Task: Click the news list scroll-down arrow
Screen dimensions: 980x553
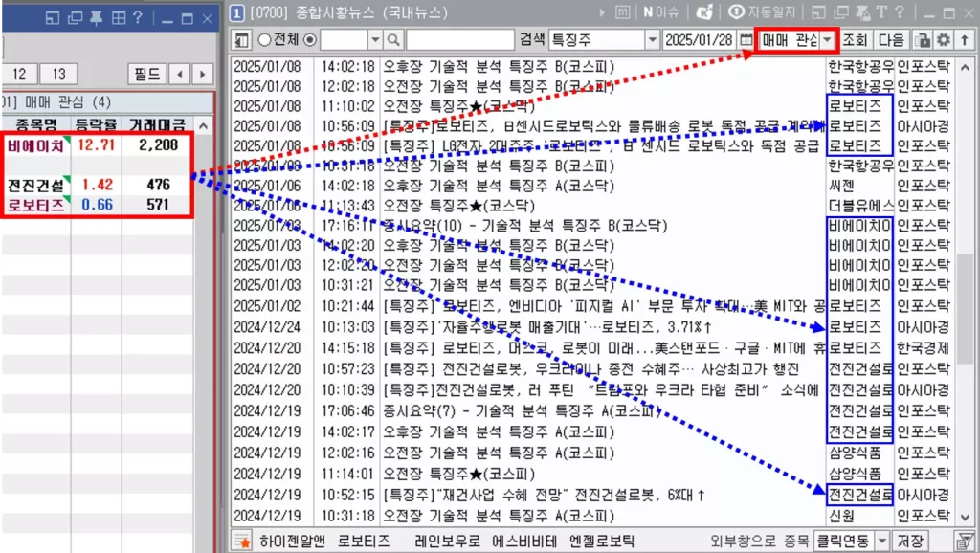Action: tap(965, 518)
